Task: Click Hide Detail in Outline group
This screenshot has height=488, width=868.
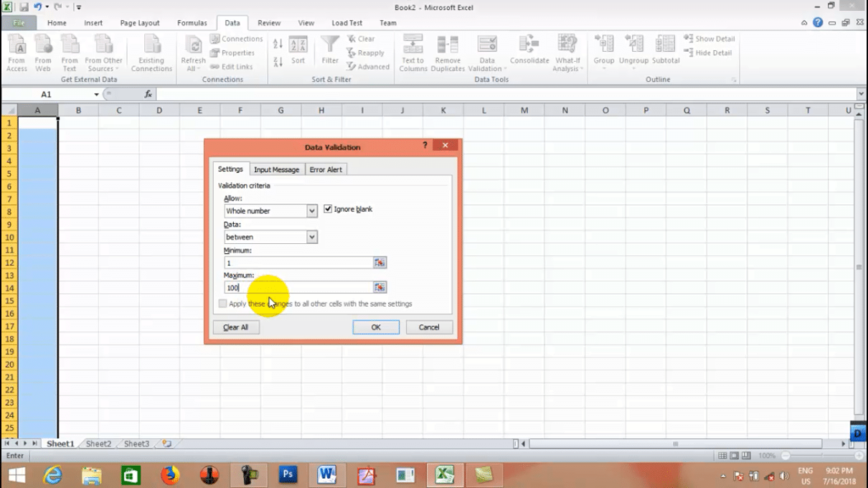Action: coord(708,53)
